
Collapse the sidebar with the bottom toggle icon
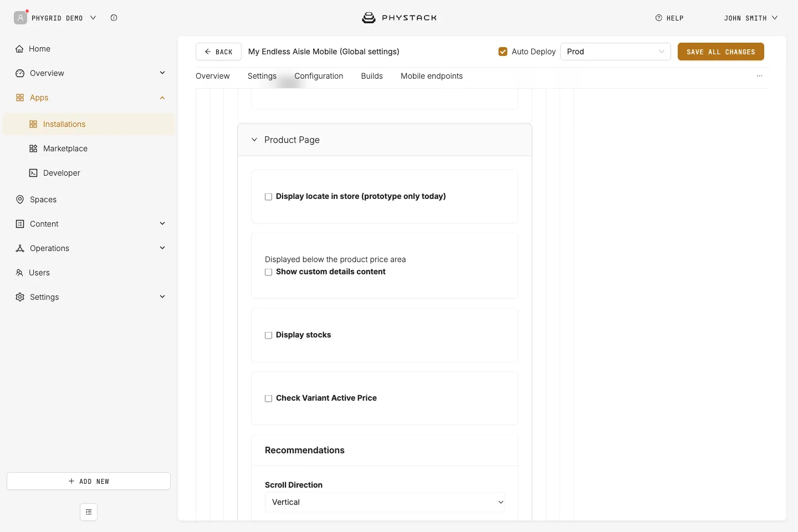[89, 512]
